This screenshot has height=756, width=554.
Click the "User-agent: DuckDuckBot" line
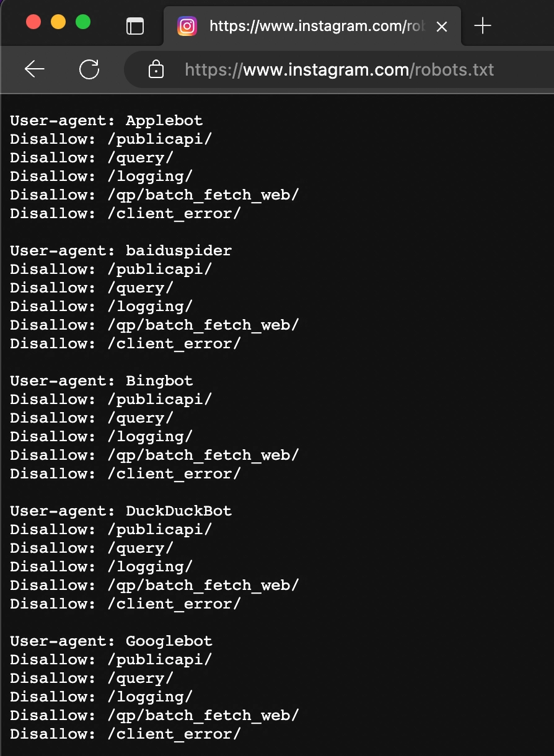point(121,511)
